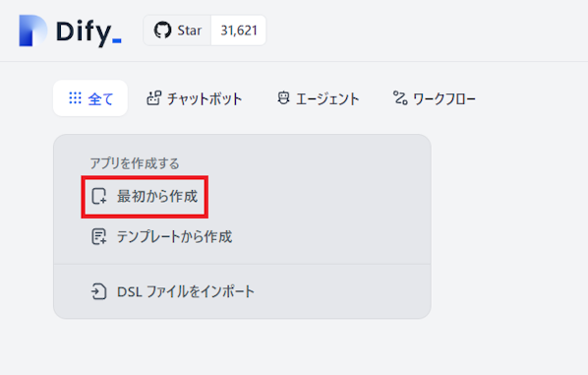
Task: Click the workflow icon beside ワークフロー
Action: 400,98
